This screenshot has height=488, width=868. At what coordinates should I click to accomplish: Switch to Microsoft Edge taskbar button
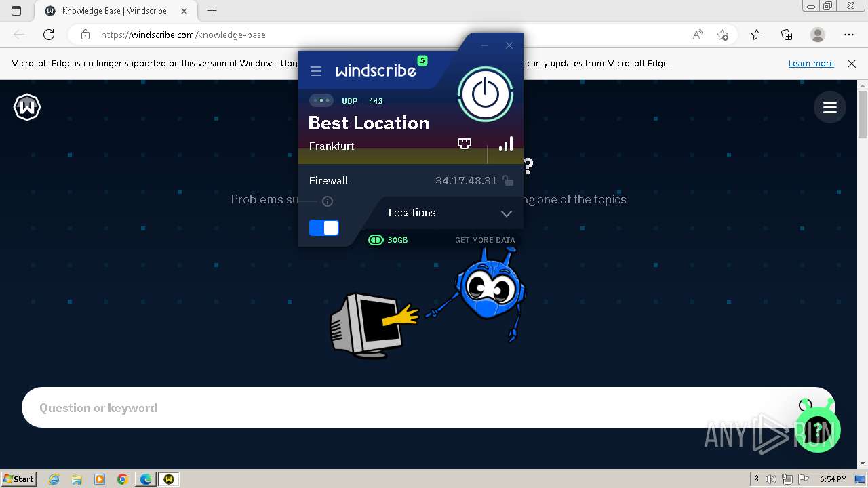pos(146,479)
